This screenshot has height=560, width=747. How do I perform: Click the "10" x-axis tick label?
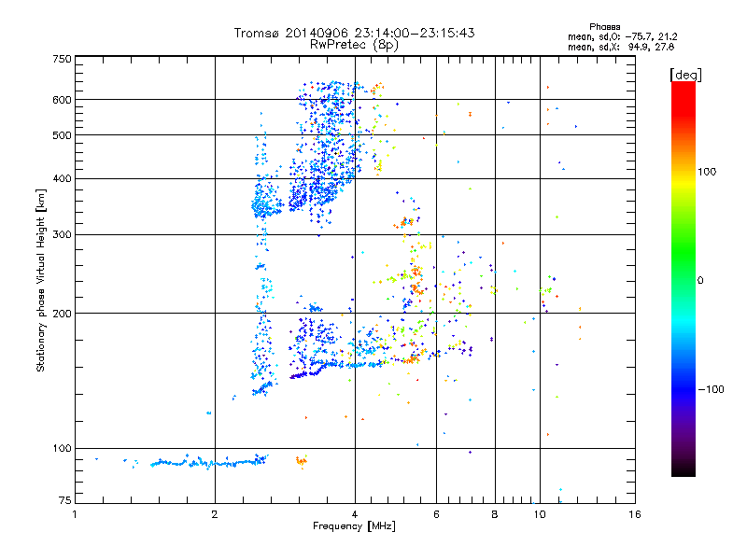pos(540,514)
